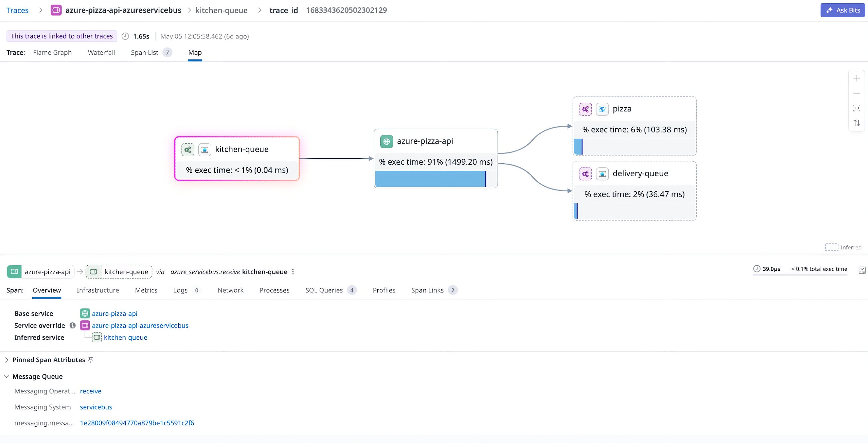The height and width of the screenshot is (443, 868).
Task: Click '< 0.1% total exec time' text
Action: [x=819, y=269]
